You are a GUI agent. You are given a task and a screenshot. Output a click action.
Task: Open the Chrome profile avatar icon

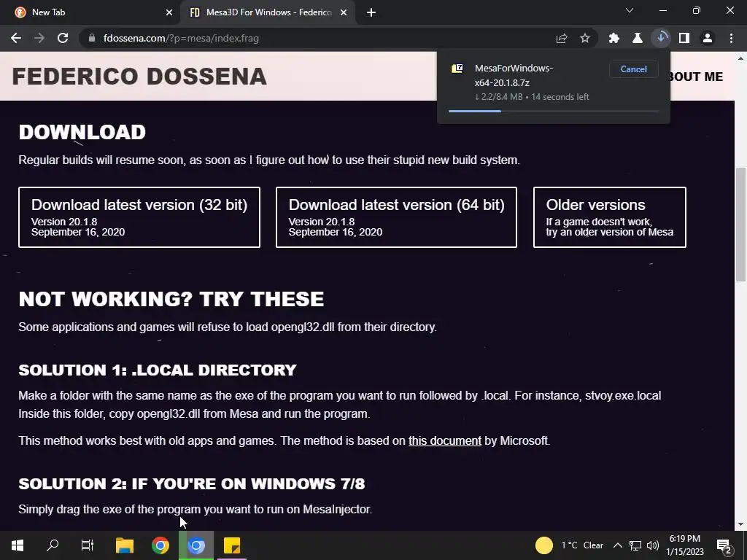tap(708, 38)
